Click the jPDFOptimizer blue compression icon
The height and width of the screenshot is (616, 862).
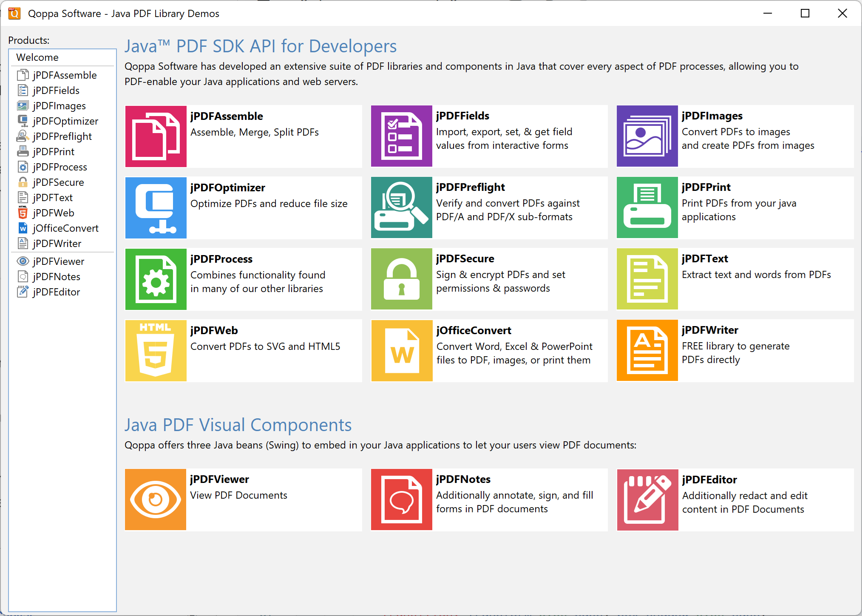[156, 207]
